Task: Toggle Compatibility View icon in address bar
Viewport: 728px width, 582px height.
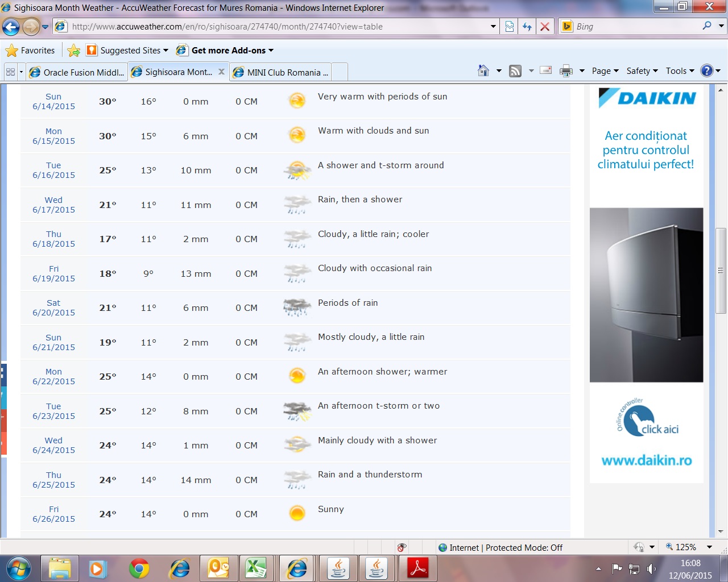Action: click(x=510, y=27)
